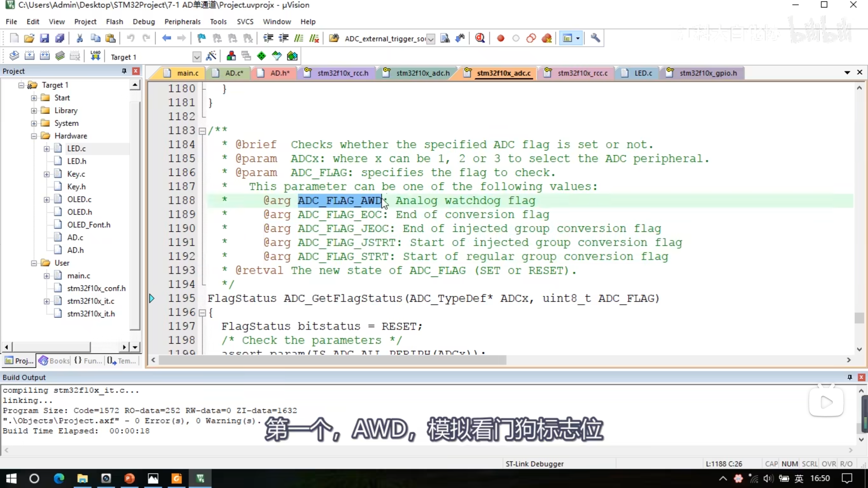Image resolution: width=868 pixels, height=488 pixels.
Task: Open the Target 1 dropdown
Action: [x=197, y=57]
